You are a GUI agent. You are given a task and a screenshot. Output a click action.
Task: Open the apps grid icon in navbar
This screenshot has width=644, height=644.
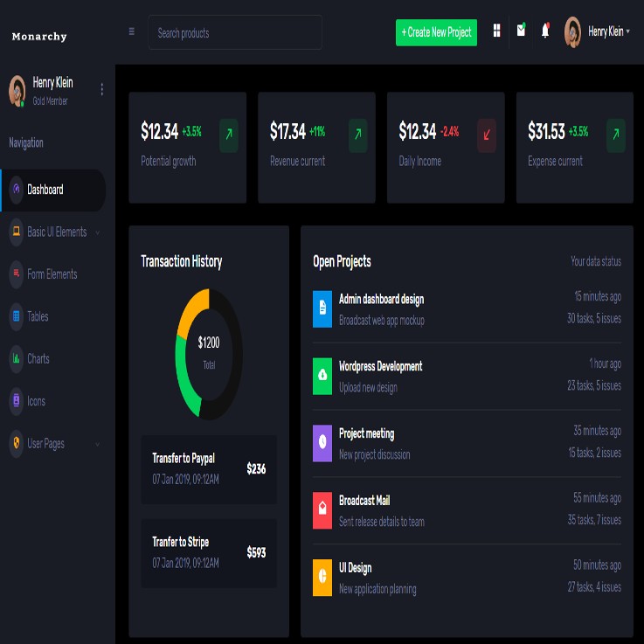pos(496,31)
